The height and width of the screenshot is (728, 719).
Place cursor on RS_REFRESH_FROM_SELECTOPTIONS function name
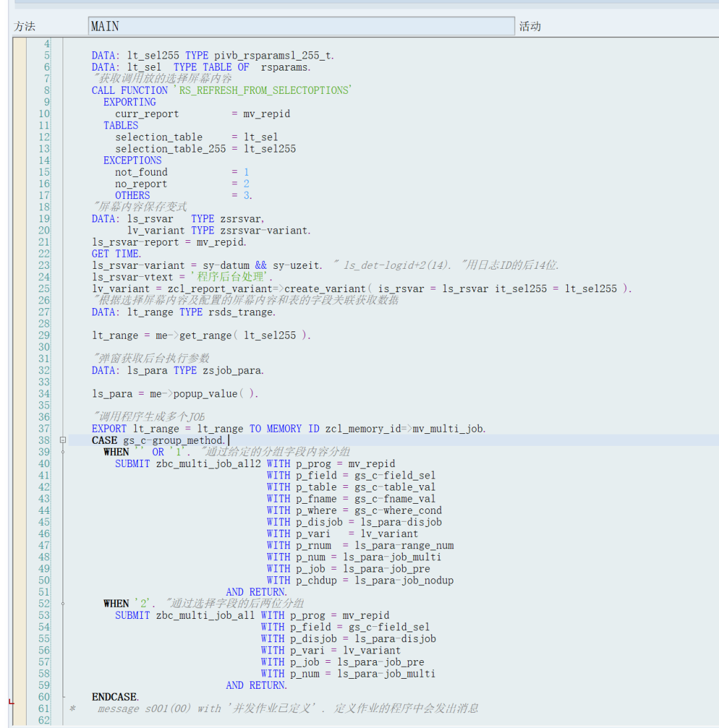coord(265,90)
